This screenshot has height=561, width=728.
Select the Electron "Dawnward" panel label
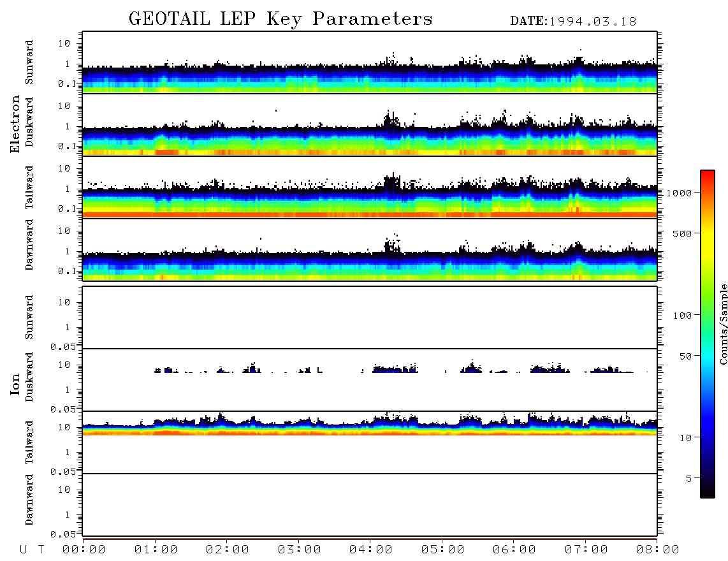29,245
